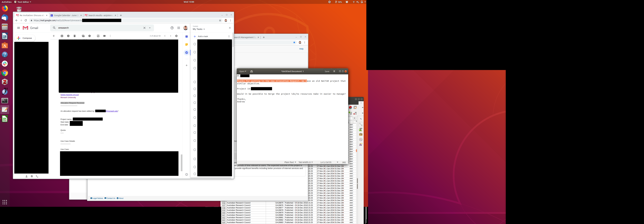Viewport: 644px width, 224px height.
Task: Archive the open email
Action: (x=62, y=36)
